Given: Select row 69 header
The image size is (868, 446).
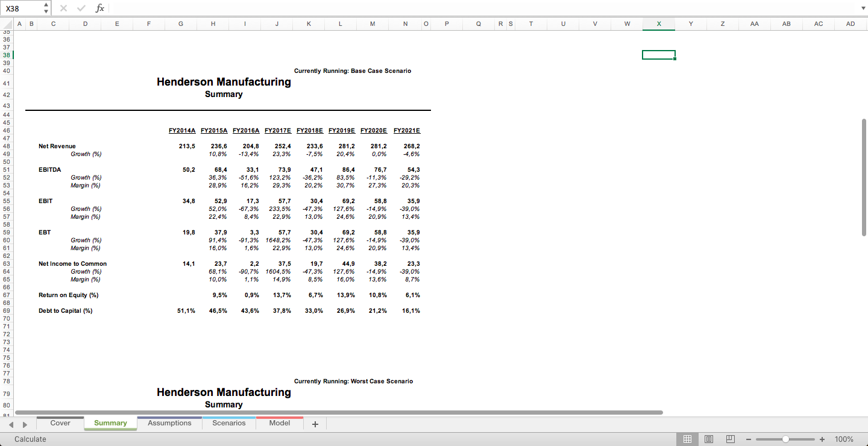Looking at the screenshot, I should tap(7, 311).
